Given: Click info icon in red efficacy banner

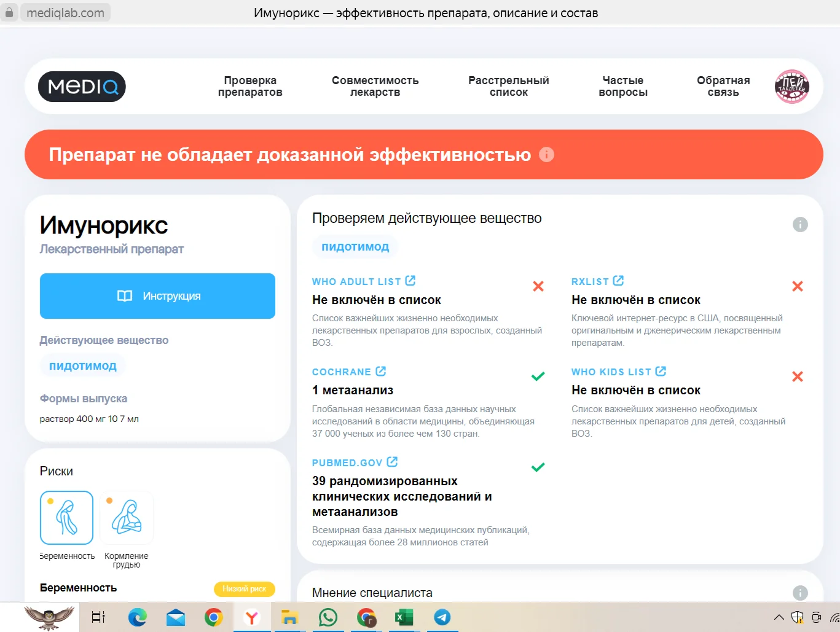Looking at the screenshot, I should [546, 155].
